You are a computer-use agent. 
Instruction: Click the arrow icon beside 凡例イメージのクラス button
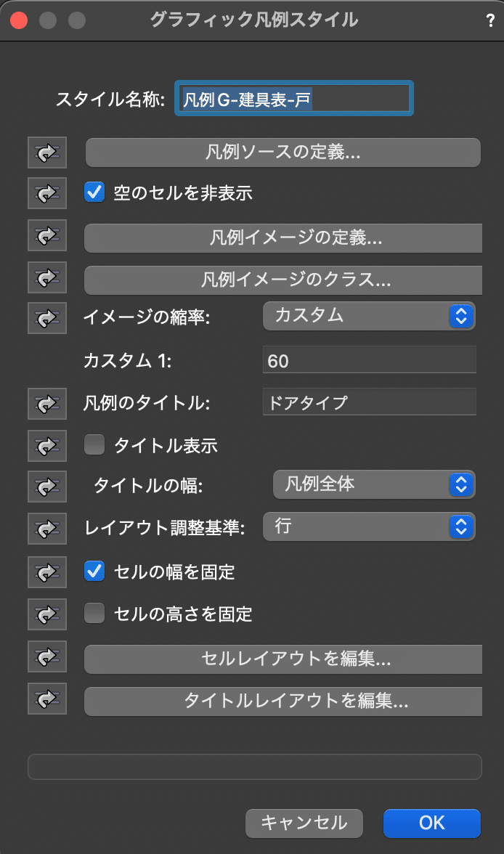tap(47, 277)
